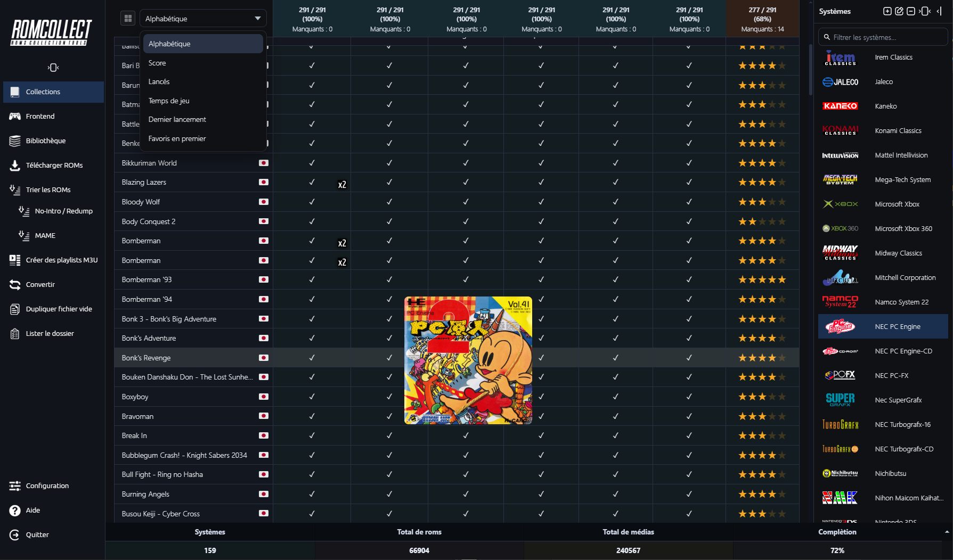Open Créer des playlists M3U
The width and height of the screenshot is (953, 560).
point(61,260)
